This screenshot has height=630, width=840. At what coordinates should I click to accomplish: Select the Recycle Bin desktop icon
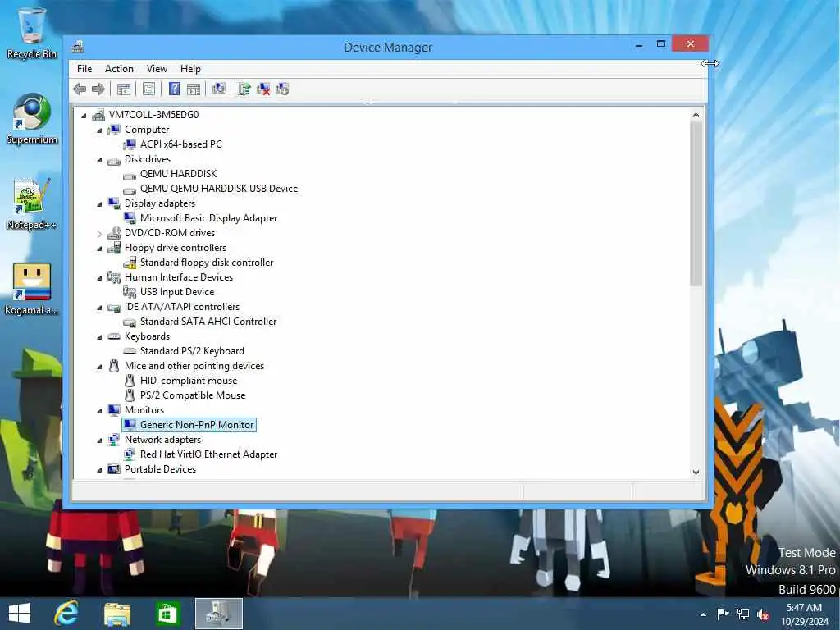click(x=32, y=33)
